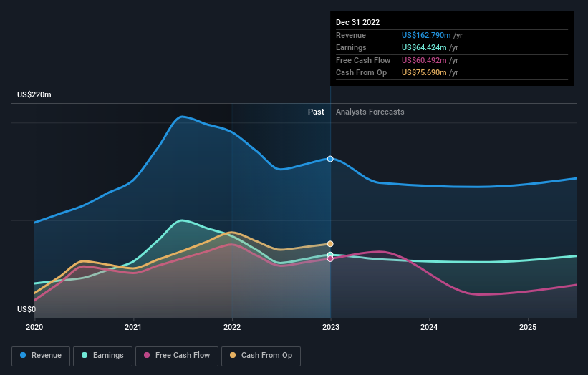Click the 2024 x-axis label
This screenshot has height=375, width=588.
coord(429,327)
